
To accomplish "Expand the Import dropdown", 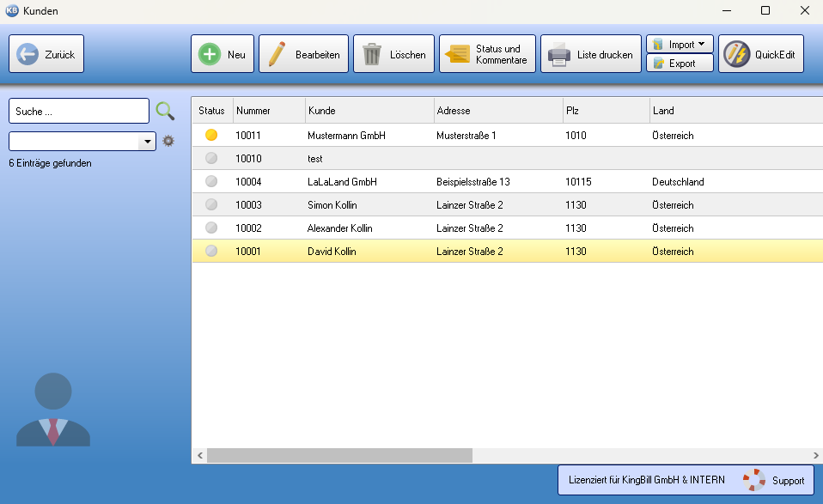I will click(x=680, y=45).
